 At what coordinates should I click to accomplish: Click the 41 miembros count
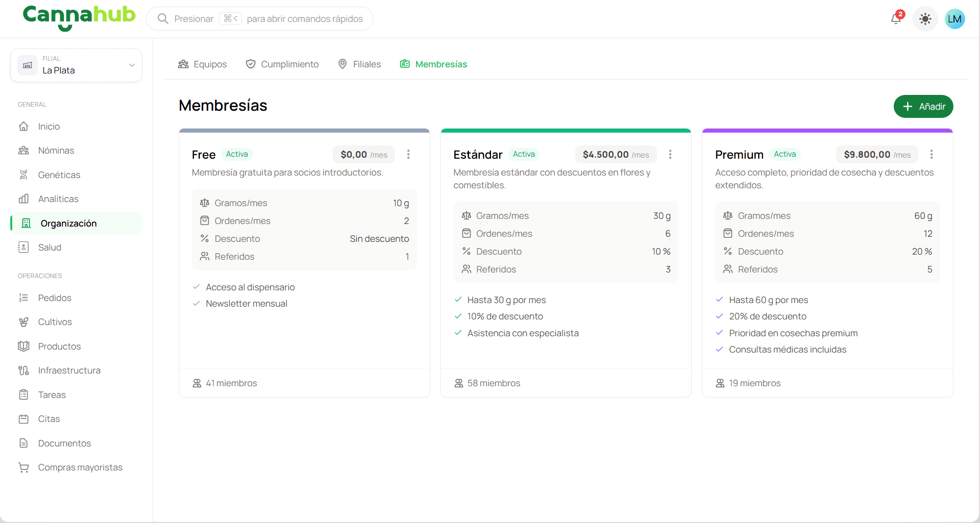[225, 383]
